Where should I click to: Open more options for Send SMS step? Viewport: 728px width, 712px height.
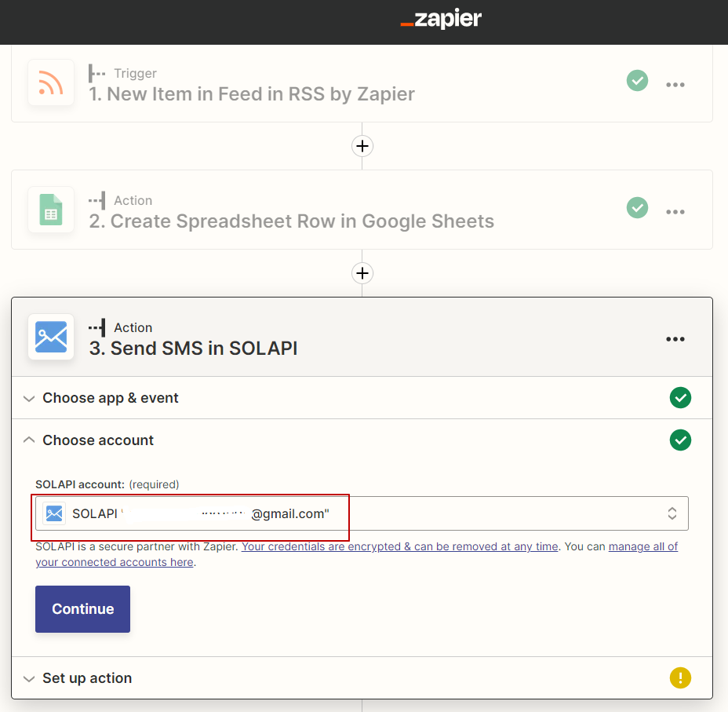point(675,339)
